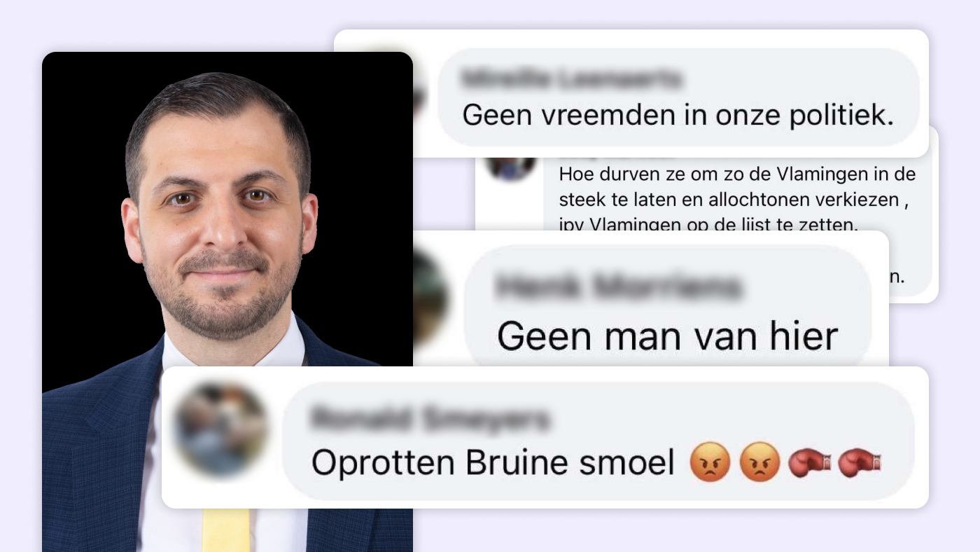Screen dimensions: 980x552
Task: Select the 'Oprotten Bruine smoel' comment text
Action: [x=493, y=463]
